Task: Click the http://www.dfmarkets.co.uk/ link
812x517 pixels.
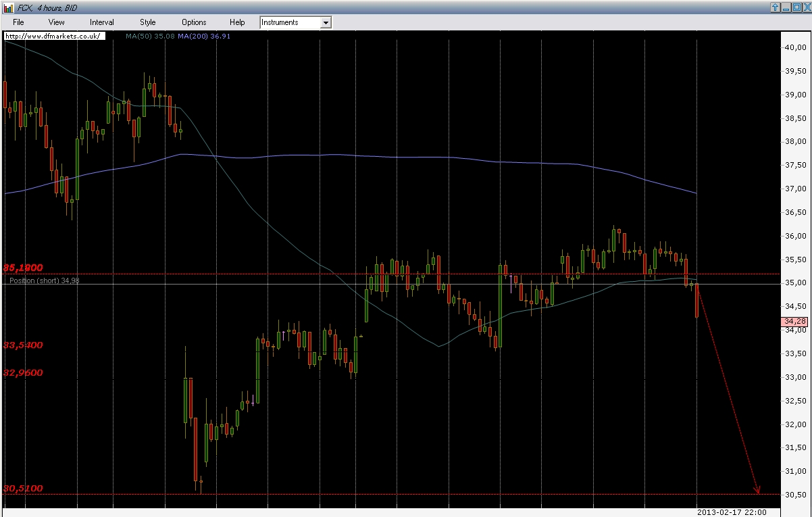Action: (54, 36)
